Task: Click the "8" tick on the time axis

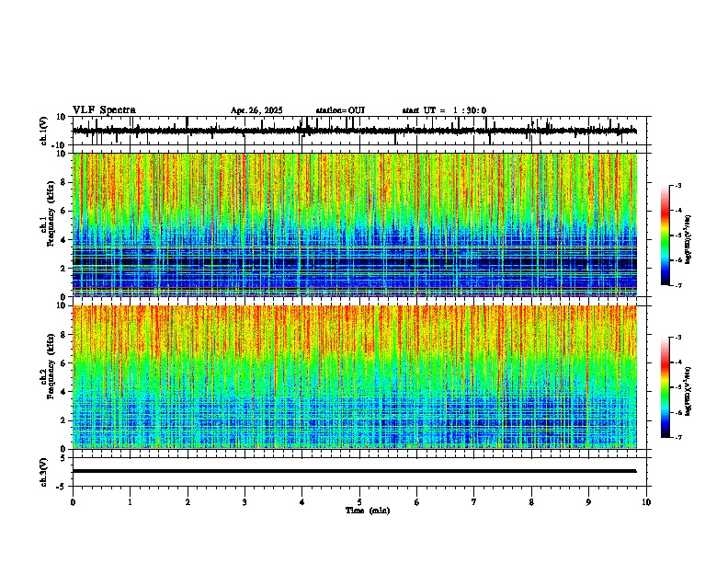Action: tap(531, 502)
